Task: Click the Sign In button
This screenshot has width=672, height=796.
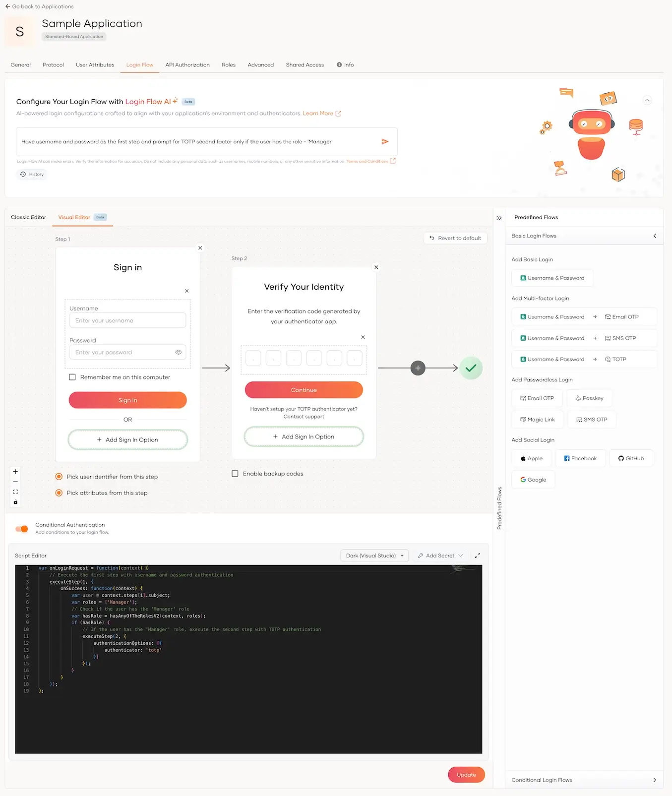Action: (x=128, y=400)
